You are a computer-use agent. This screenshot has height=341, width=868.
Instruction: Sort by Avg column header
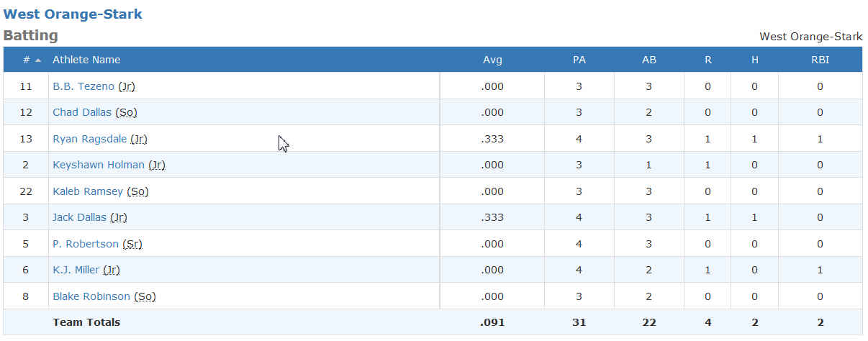tap(492, 60)
